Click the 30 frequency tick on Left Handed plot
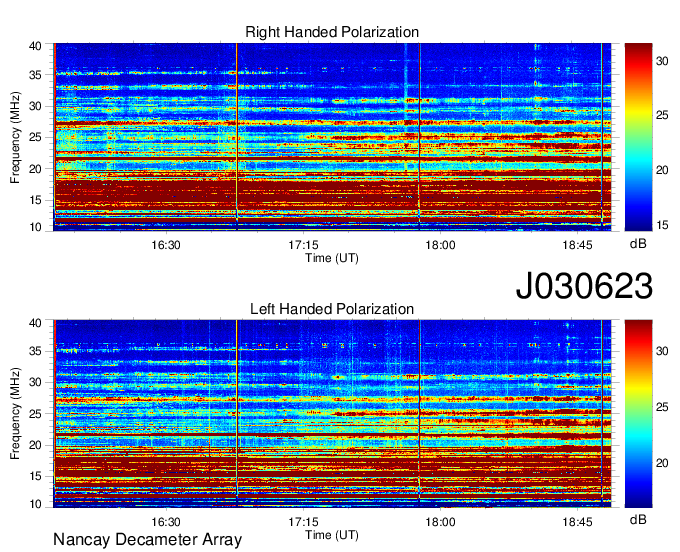Screen dimensions: 680x552 pos(35,382)
